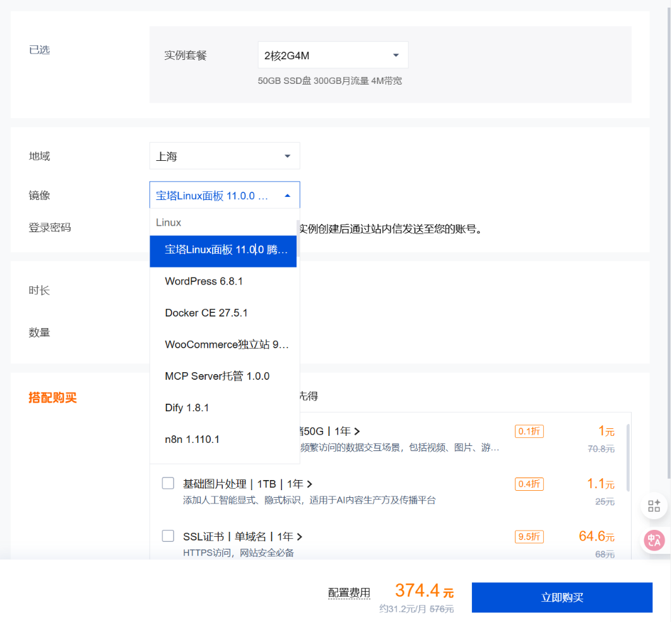This screenshot has height=622, width=672.
Task: Collapse the 镜像 dropdown via its arrow
Action: pos(288,196)
